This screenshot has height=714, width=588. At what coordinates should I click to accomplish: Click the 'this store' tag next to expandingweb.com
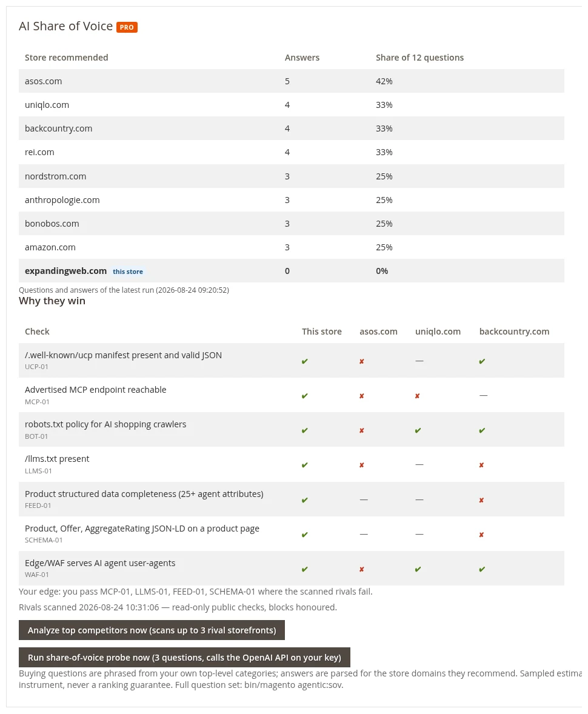[x=128, y=272]
